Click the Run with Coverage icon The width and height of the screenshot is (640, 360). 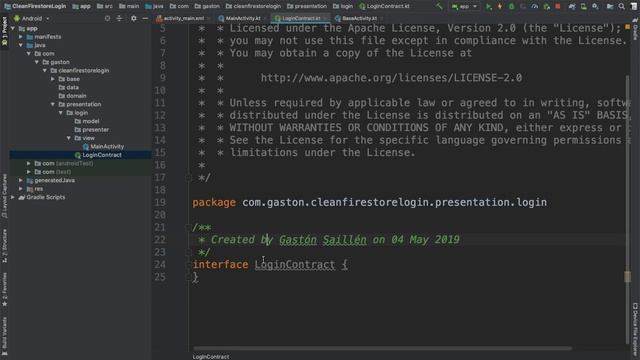click(x=523, y=7)
